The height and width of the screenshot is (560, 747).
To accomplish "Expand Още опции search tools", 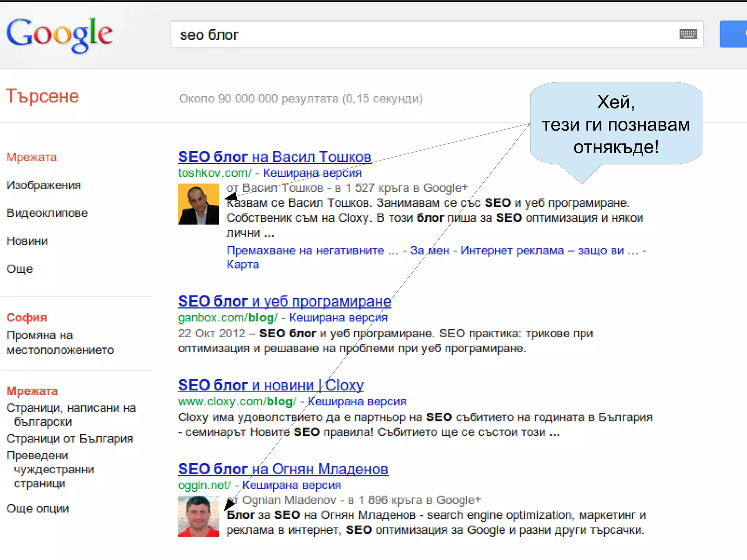I will coord(38,509).
